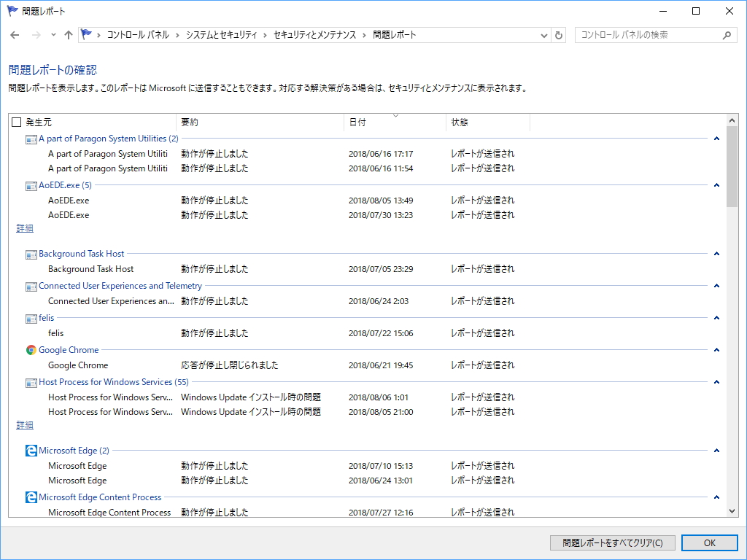Navigate to システムとセキュリティ breadcrumb
This screenshot has height=560, width=747.
221,35
